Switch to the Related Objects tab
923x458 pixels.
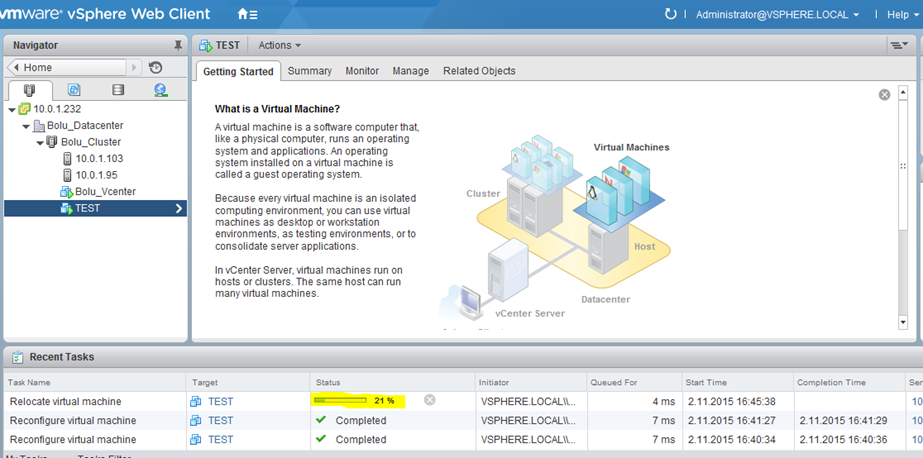pos(479,71)
